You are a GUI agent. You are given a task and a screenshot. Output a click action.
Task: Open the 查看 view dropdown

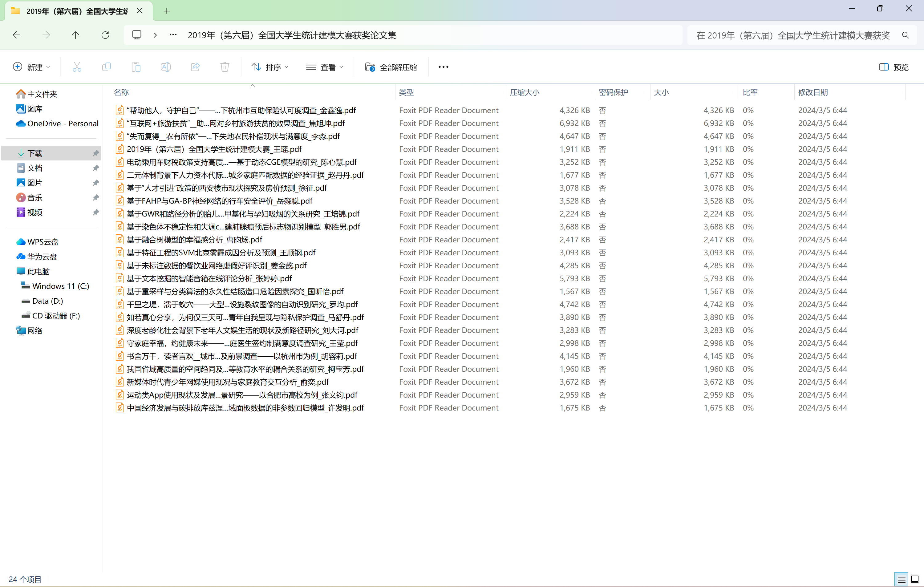pos(325,67)
